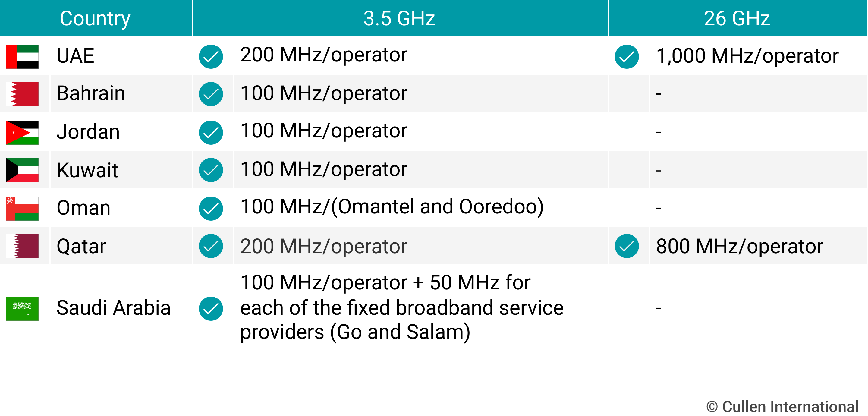Viewport: 868px width, 416px height.
Task: Click the UAE 26 GHz checkmark
Action: tap(626, 56)
